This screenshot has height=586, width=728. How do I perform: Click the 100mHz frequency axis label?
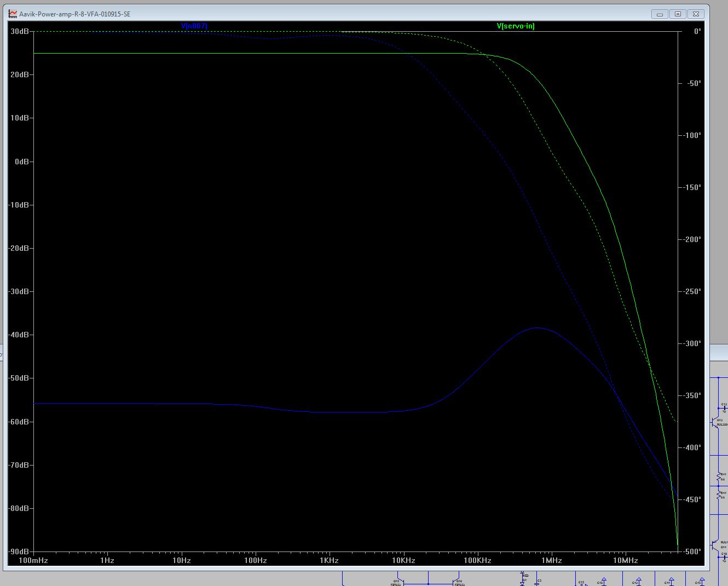coord(33,560)
